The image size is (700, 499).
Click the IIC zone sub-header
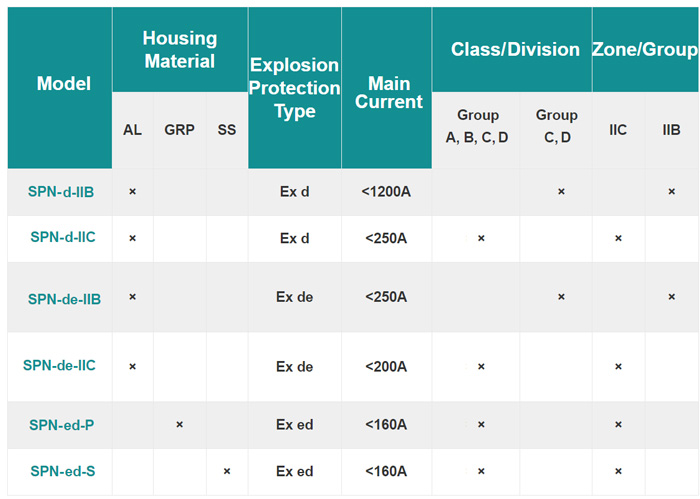tap(618, 131)
